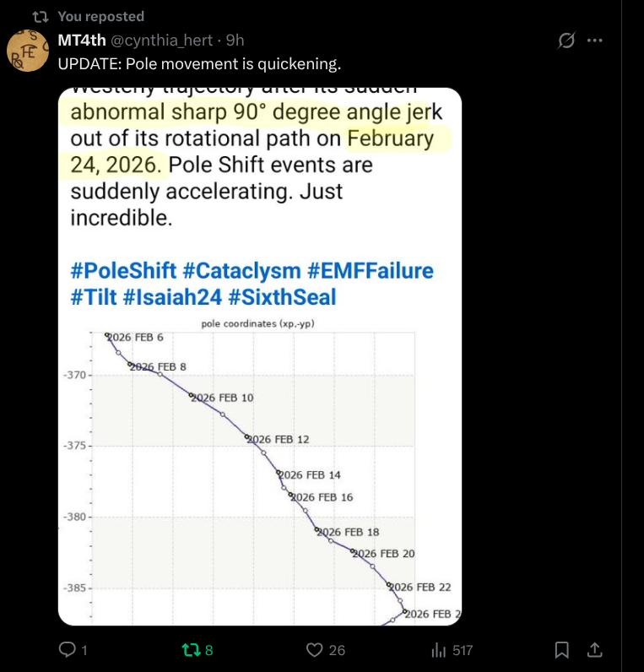Click the 517 views count
Viewport: 644px width, 672px height.
[x=463, y=650]
